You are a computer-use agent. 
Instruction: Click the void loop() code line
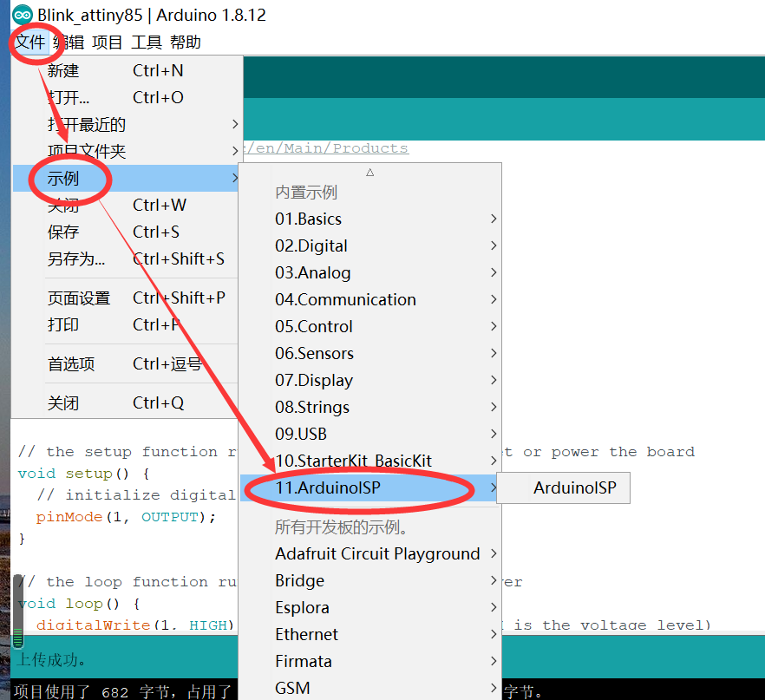79,604
